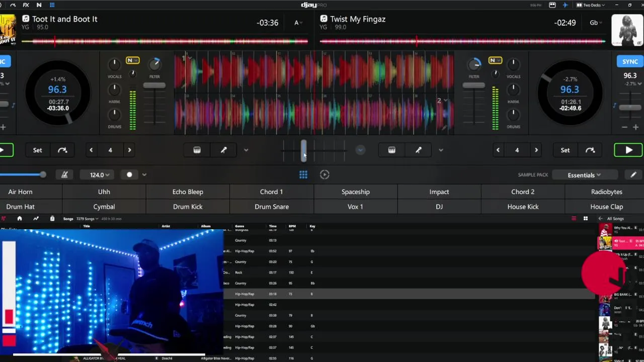The width and height of the screenshot is (644, 362).
Task: Click Set cue button on right deck
Action: [565, 150]
